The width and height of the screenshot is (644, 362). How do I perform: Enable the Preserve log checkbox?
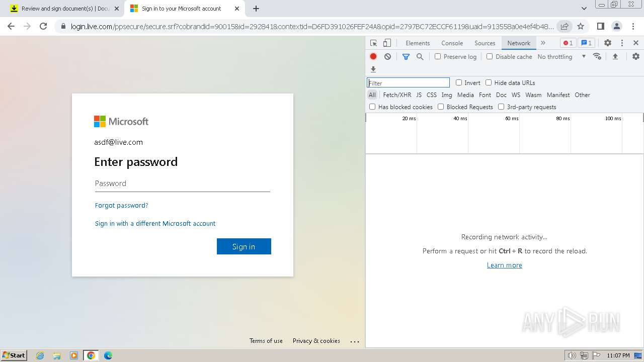click(x=438, y=57)
